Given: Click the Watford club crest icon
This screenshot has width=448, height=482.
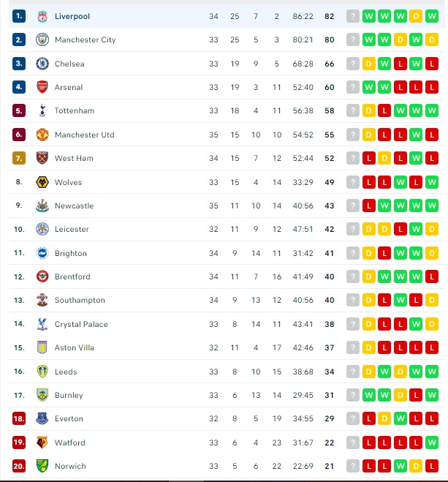Looking at the screenshot, I should point(42,443).
